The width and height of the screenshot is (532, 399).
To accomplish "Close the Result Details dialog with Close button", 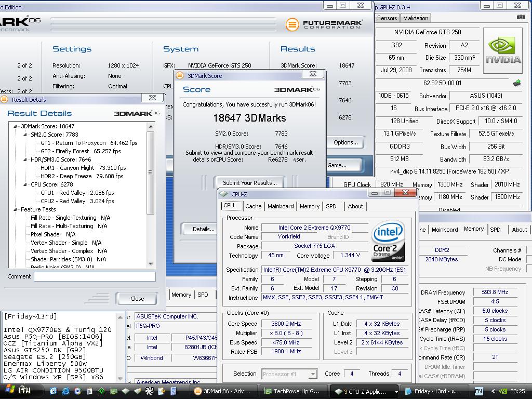I will pyautogui.click(x=137, y=299).
